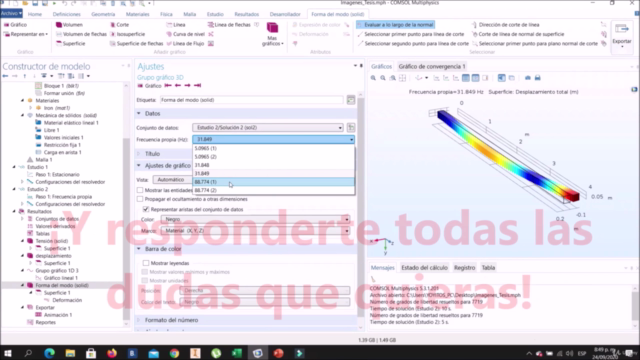The width and height of the screenshot is (640, 360).
Task: Add a Corte slice plot
Action: pos(119,25)
